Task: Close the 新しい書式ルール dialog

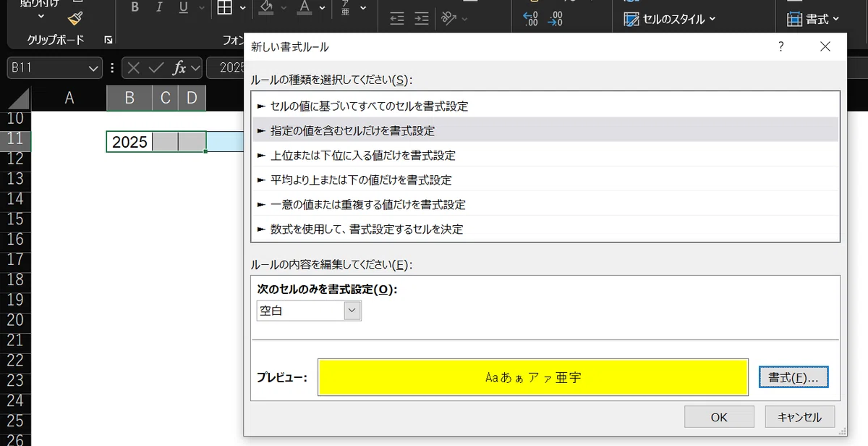Action: pos(825,46)
